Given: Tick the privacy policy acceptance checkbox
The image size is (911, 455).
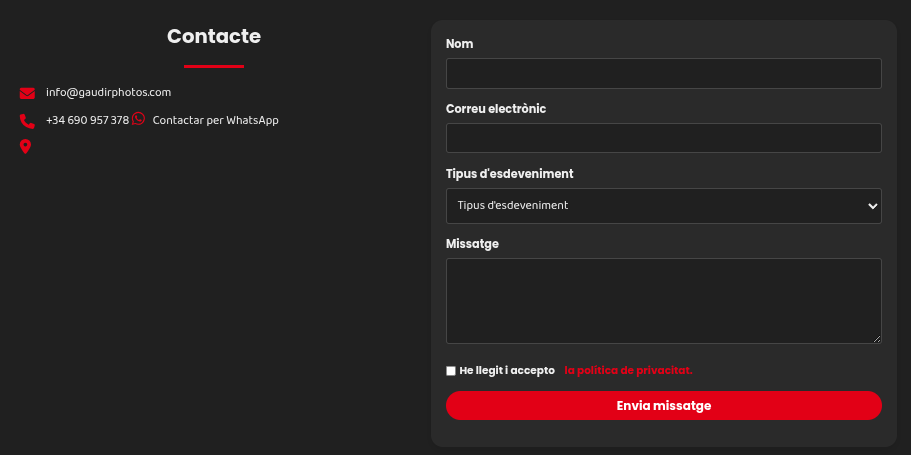Looking at the screenshot, I should (x=451, y=371).
